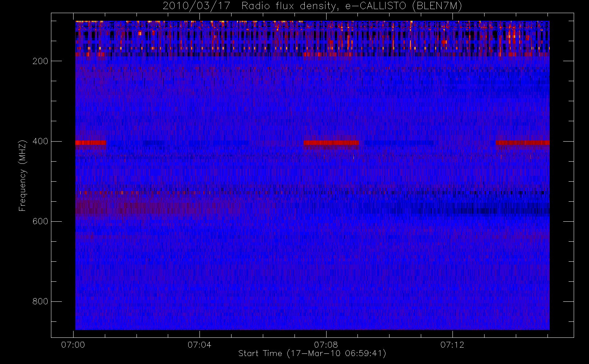Screen dimensions: 589x364
Task: Click the '600' frequency tick label
Action: [x=40, y=221]
